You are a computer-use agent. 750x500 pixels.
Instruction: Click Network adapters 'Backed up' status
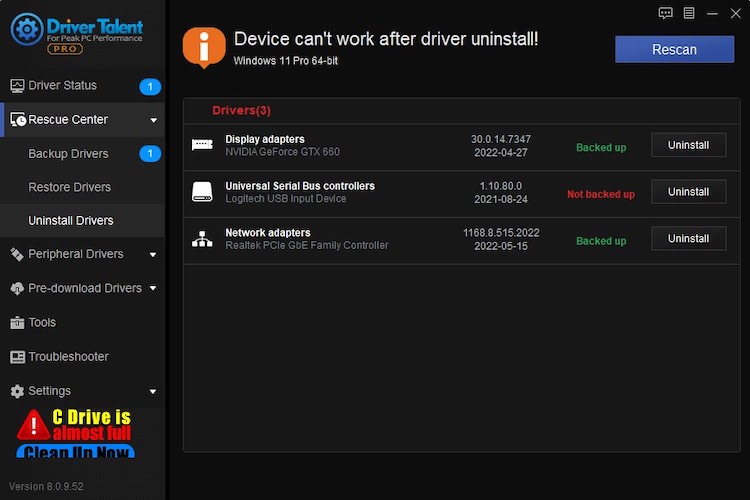[601, 241]
